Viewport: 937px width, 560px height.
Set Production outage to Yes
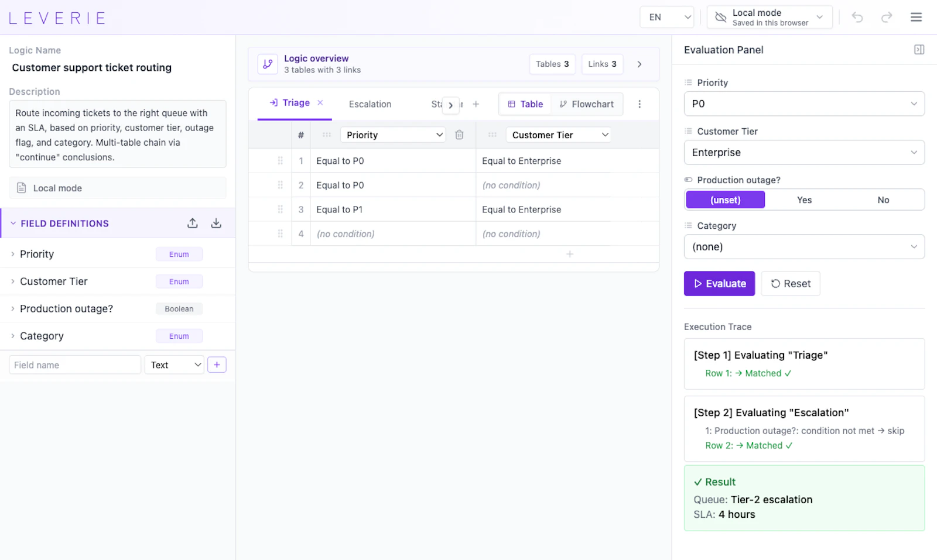(804, 200)
